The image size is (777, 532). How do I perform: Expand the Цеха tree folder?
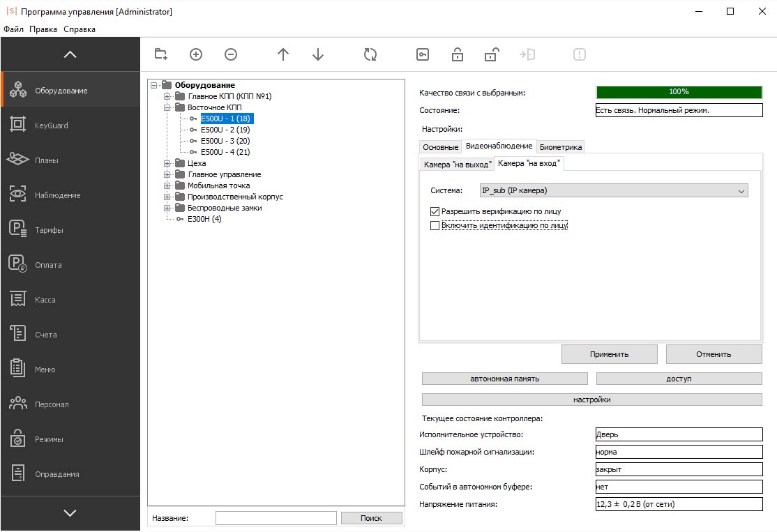pos(167,163)
